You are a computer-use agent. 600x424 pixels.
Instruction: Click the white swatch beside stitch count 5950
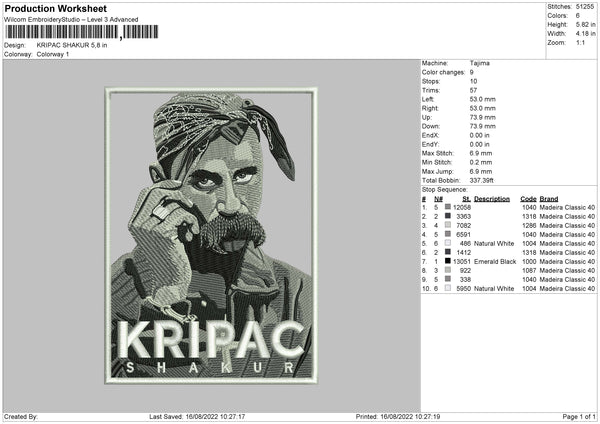pyautogui.click(x=448, y=288)
